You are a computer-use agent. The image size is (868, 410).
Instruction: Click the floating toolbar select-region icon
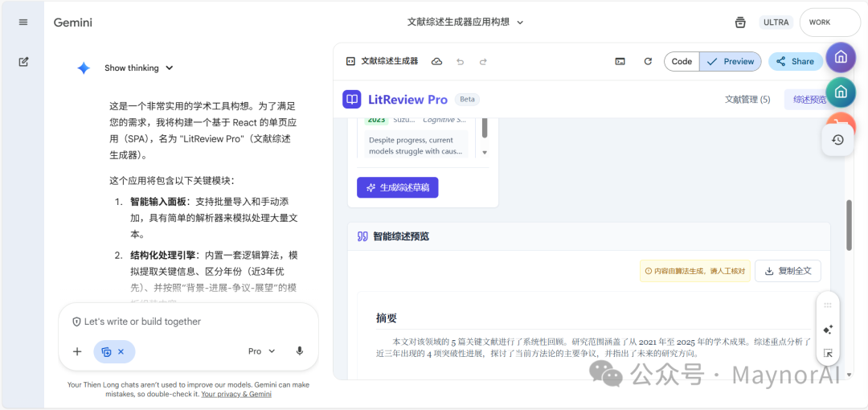point(828,353)
